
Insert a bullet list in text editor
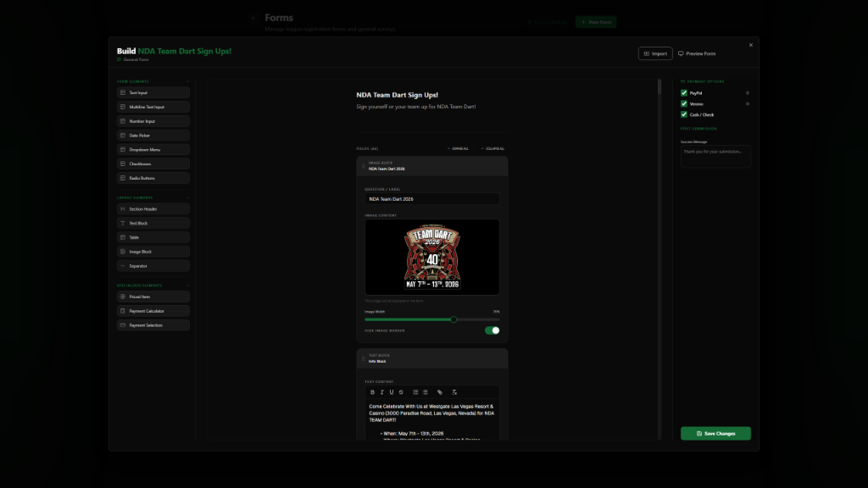point(426,392)
